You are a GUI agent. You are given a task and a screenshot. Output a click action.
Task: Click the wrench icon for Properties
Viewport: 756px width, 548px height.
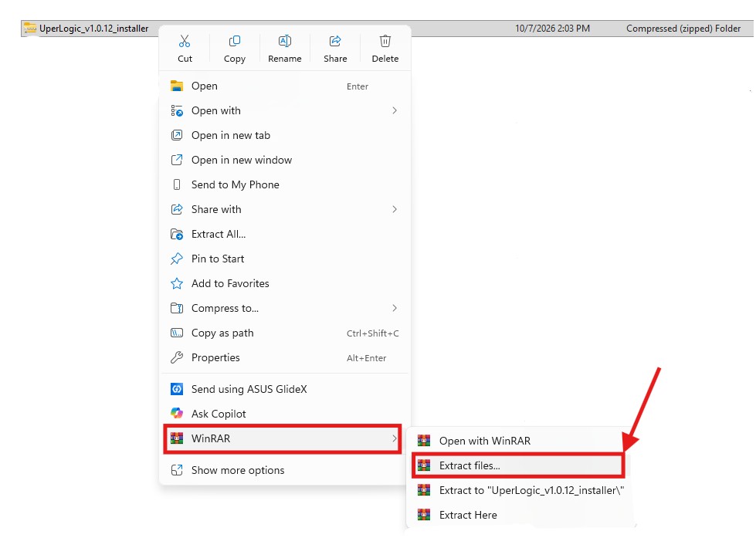point(177,357)
